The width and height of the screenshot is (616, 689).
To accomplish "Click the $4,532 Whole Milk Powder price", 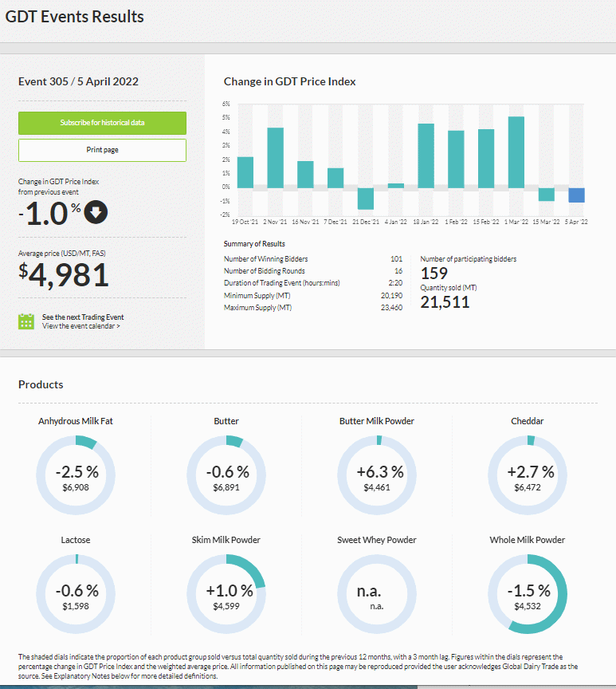I will pos(528,606).
